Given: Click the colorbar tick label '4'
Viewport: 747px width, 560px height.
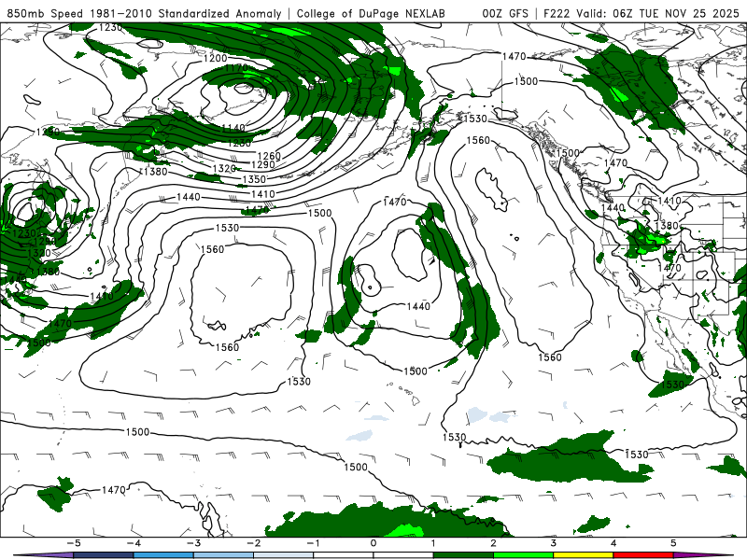Looking at the screenshot, I should click(x=613, y=543).
